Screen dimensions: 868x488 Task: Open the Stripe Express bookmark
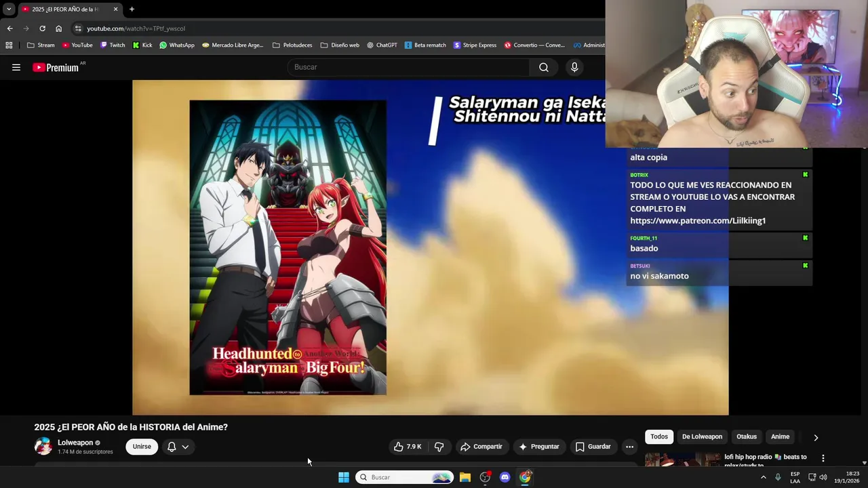click(475, 45)
